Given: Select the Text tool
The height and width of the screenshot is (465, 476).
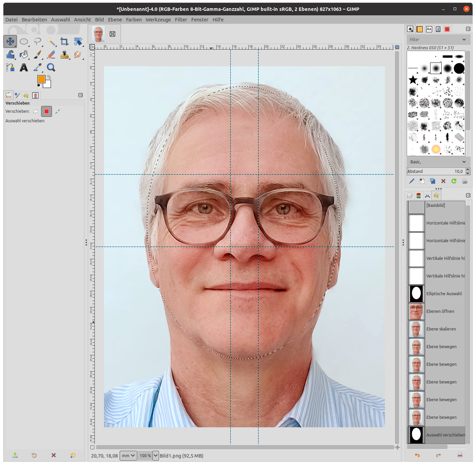Looking at the screenshot, I should pyautogui.click(x=24, y=68).
